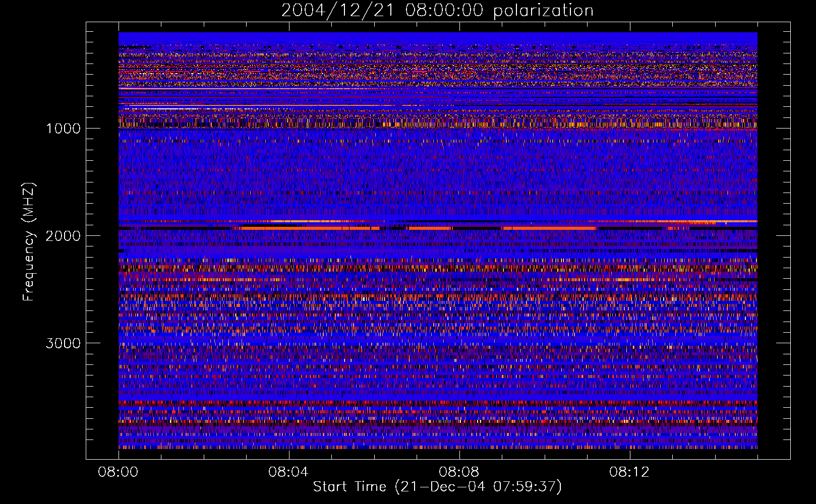816x504 pixels.
Task: Click the 08:08 time tick label
Action: pos(459,472)
